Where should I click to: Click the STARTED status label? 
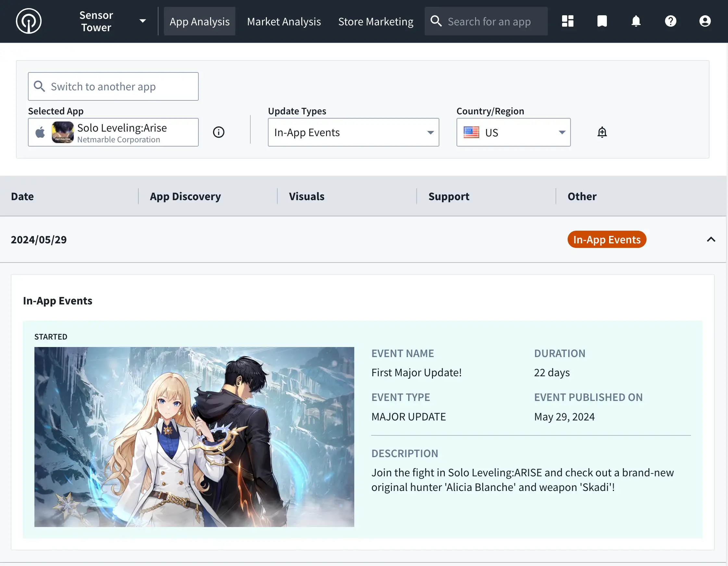click(x=51, y=337)
